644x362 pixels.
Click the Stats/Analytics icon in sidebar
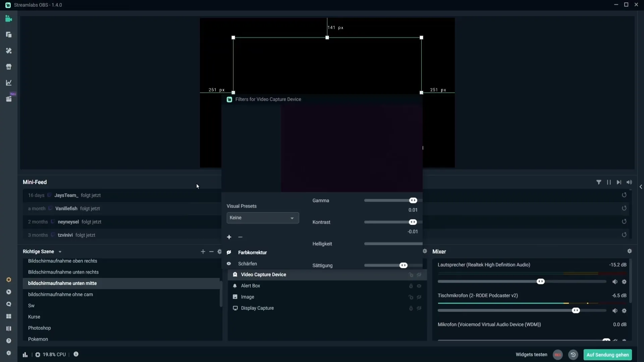pos(9,83)
